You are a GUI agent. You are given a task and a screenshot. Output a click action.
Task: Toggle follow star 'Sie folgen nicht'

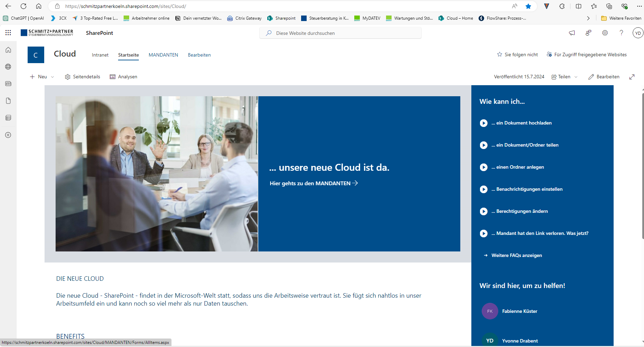(x=517, y=54)
